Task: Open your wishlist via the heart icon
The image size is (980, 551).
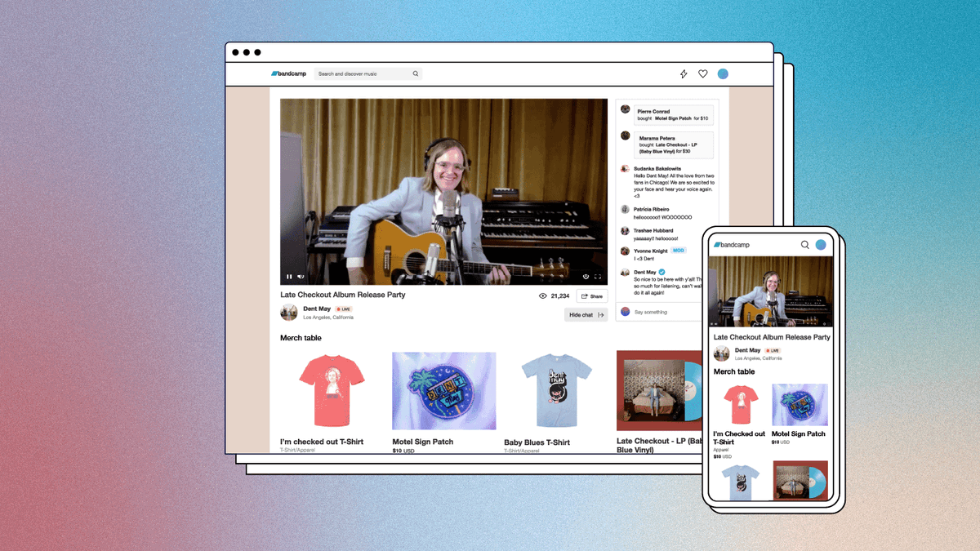Action: [702, 73]
